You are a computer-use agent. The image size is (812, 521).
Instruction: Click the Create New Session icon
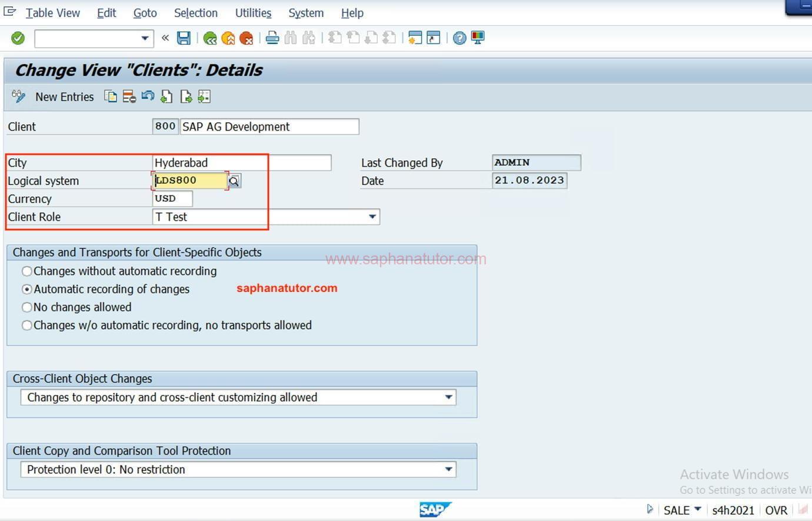[415, 38]
